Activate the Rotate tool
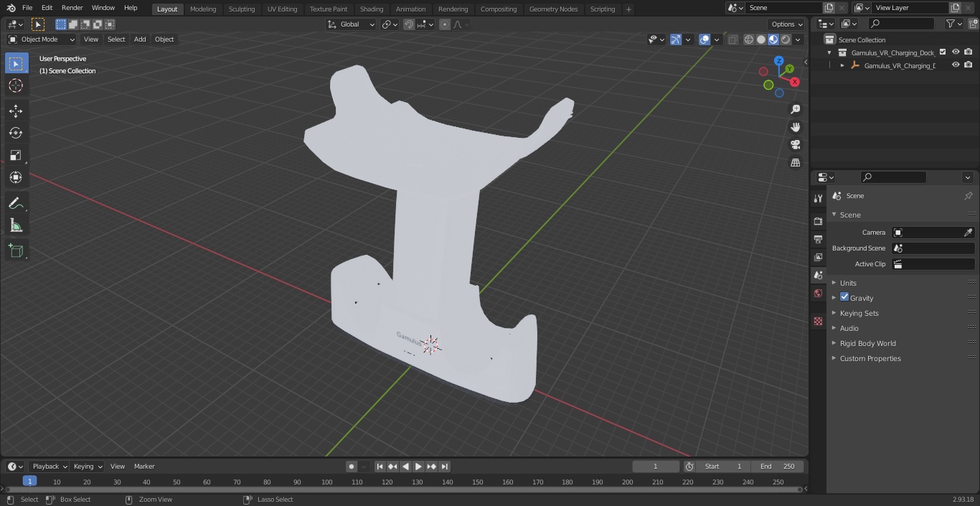Screen dimensions: 980x506 coord(16,133)
